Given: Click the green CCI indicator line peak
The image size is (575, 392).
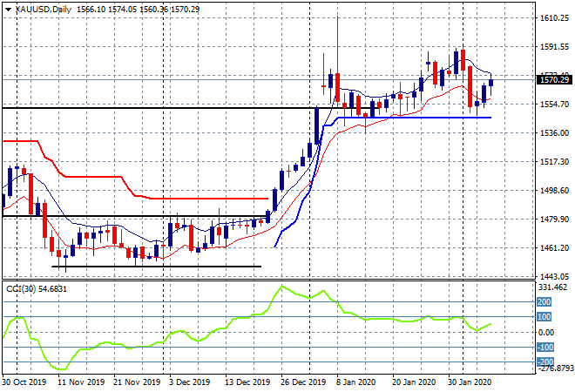Looking at the screenshot, I should (281, 286).
